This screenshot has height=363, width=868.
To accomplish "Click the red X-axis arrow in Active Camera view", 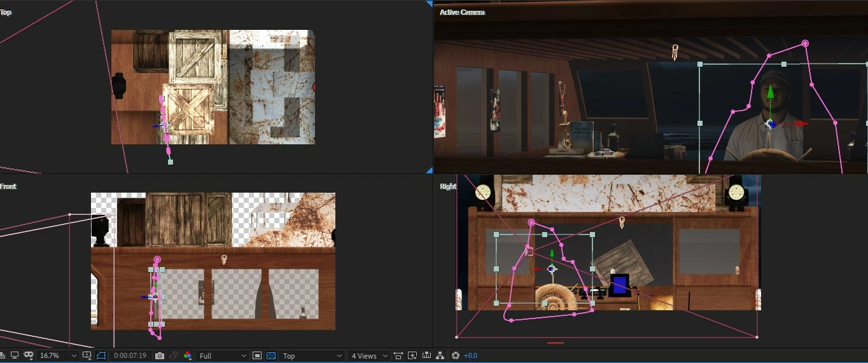I will click(801, 124).
